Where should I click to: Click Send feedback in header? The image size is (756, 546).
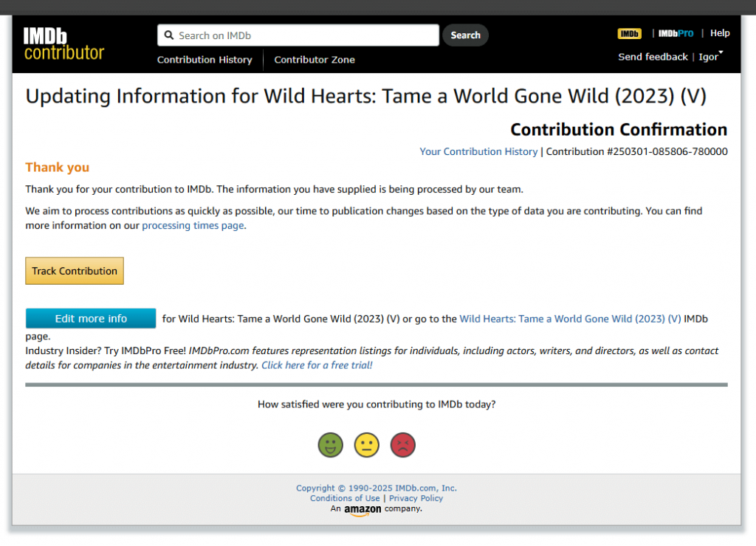pos(653,57)
